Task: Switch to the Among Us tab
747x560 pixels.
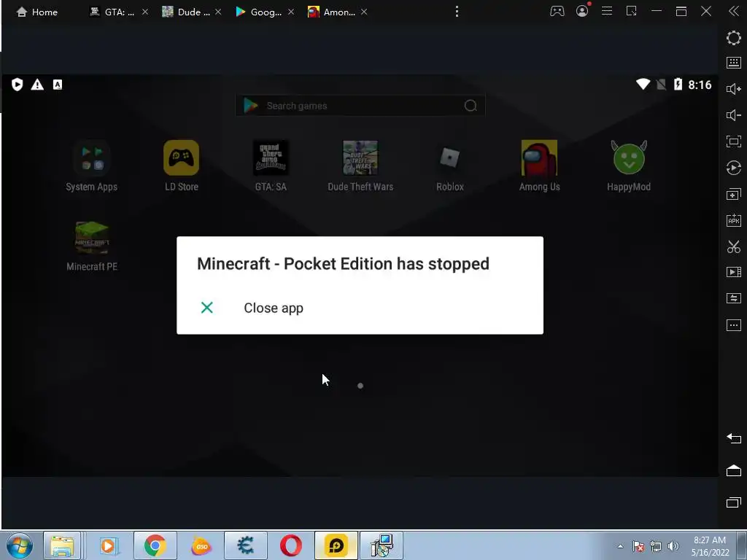Action: [332, 12]
